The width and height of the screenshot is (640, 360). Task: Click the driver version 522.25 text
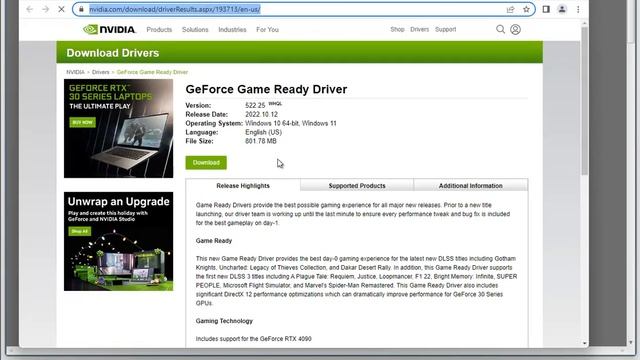(255, 105)
